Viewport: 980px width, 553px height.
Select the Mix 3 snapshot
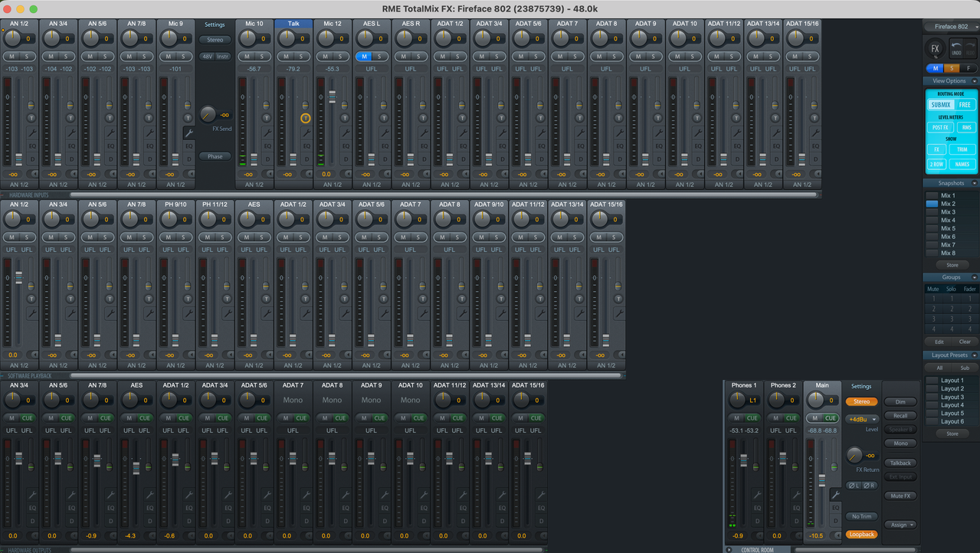pyautogui.click(x=948, y=212)
